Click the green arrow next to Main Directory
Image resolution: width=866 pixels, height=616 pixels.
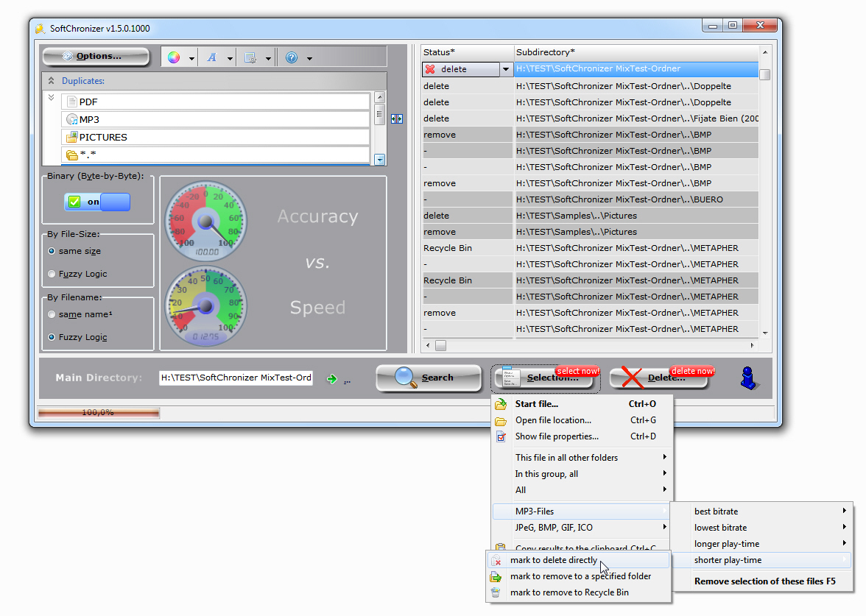pyautogui.click(x=331, y=378)
